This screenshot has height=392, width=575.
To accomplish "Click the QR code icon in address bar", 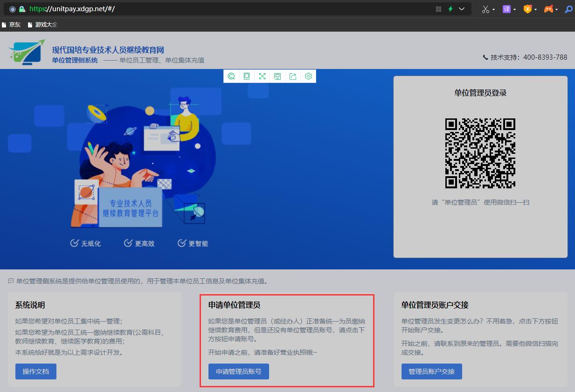I will (438, 9).
